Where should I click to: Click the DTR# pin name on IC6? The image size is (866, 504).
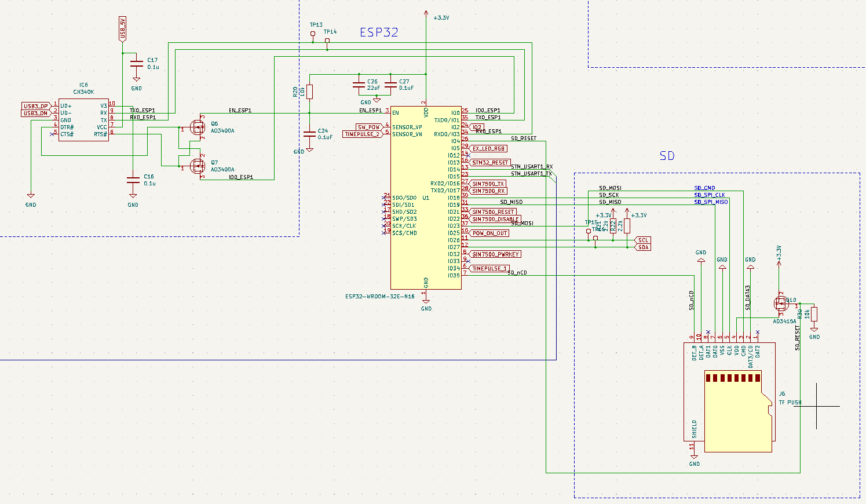pos(67,127)
